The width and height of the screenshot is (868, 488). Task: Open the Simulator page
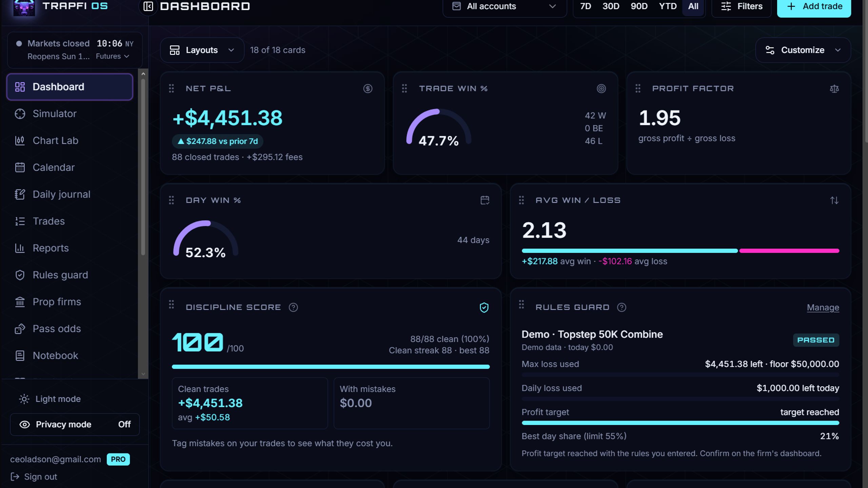click(70, 114)
